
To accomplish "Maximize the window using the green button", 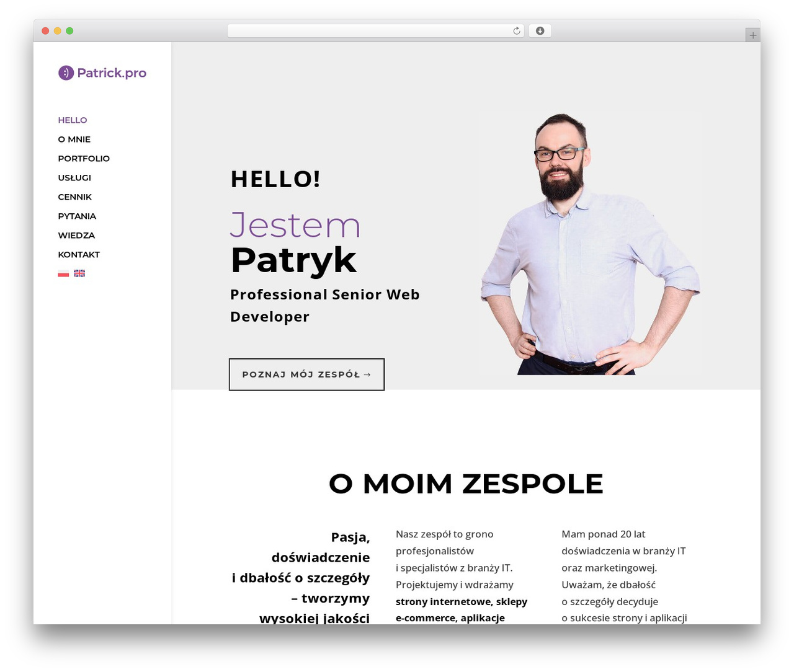I will [69, 31].
